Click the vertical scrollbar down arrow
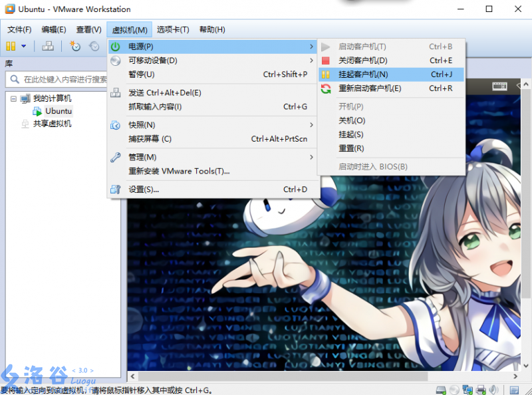The height and width of the screenshot is (395, 532). (526, 366)
